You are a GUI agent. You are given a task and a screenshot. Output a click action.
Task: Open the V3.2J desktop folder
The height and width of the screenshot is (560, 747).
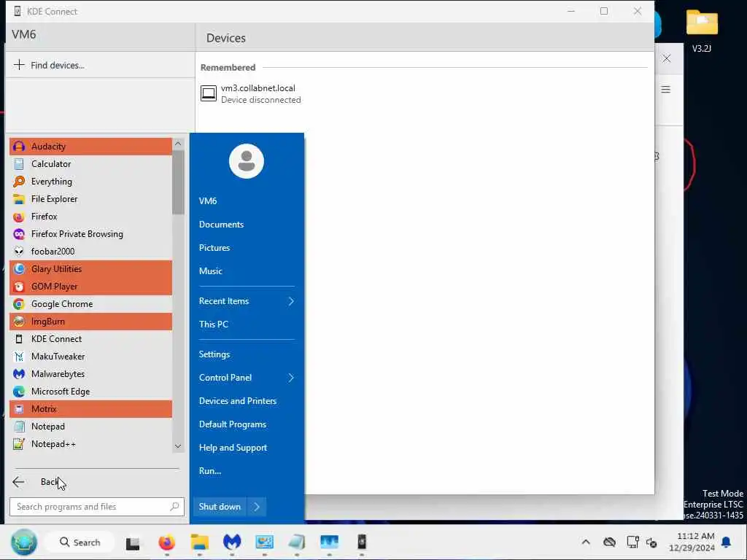(702, 31)
